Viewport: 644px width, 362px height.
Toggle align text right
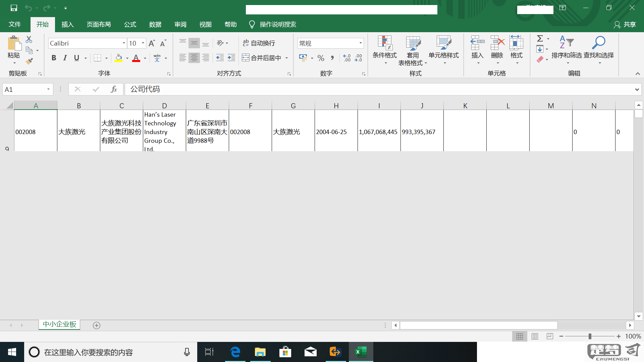tap(206, 58)
